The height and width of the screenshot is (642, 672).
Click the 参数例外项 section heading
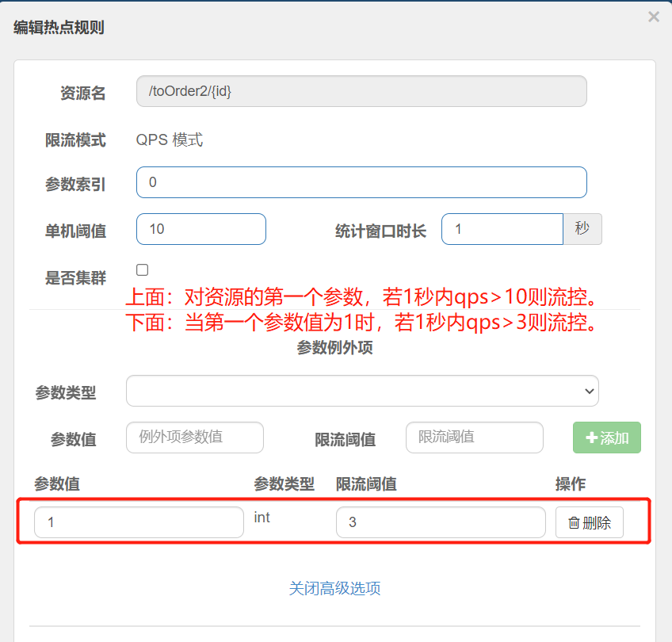pyautogui.click(x=334, y=348)
